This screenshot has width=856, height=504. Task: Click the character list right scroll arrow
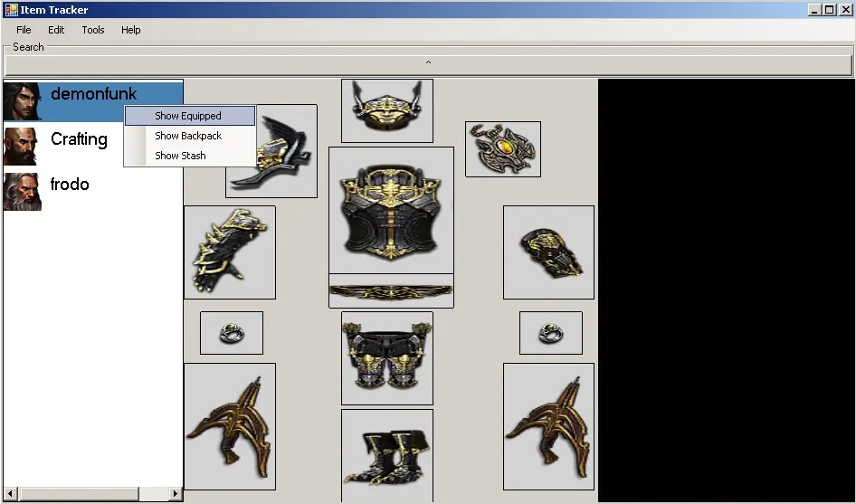tap(176, 494)
